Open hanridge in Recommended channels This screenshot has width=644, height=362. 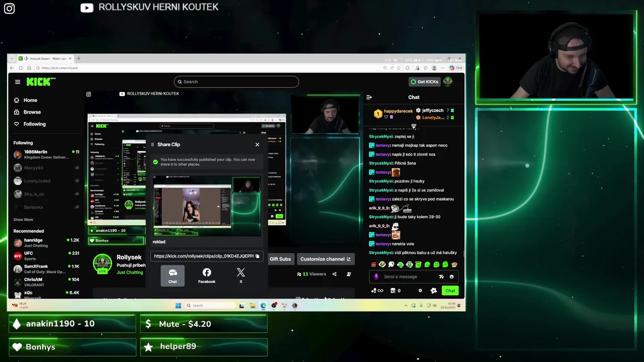pyautogui.click(x=46, y=243)
